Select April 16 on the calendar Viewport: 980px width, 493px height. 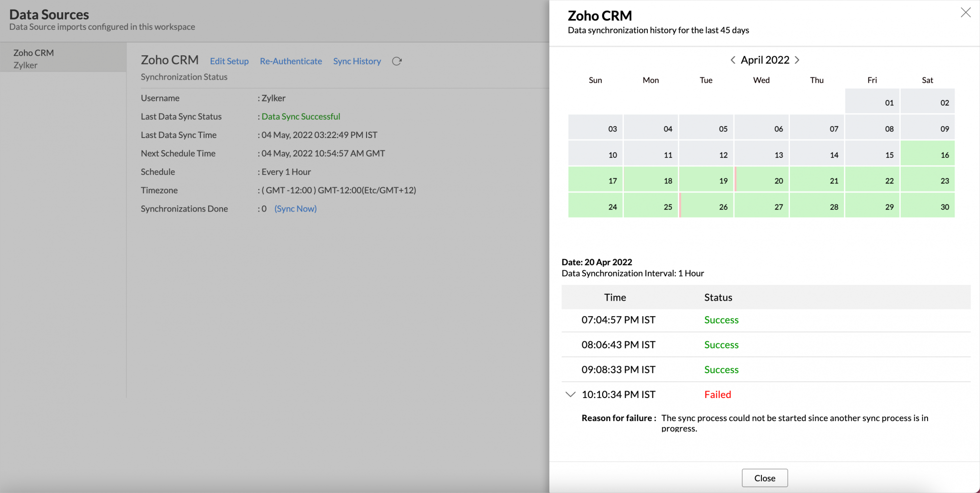928,153
